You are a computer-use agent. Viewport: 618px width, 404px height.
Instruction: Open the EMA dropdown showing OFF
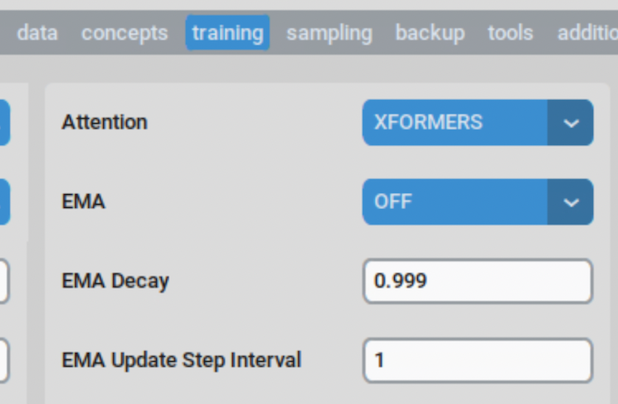(455, 202)
